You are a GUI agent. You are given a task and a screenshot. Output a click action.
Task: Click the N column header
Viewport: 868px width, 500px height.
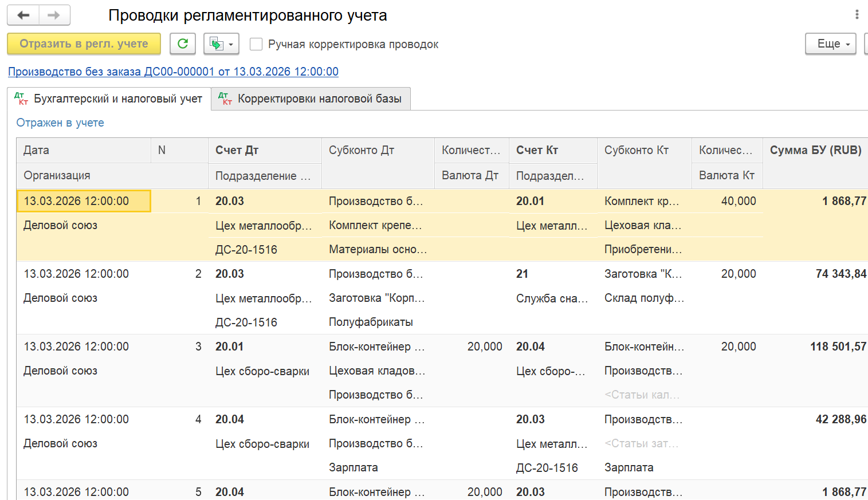(x=179, y=150)
